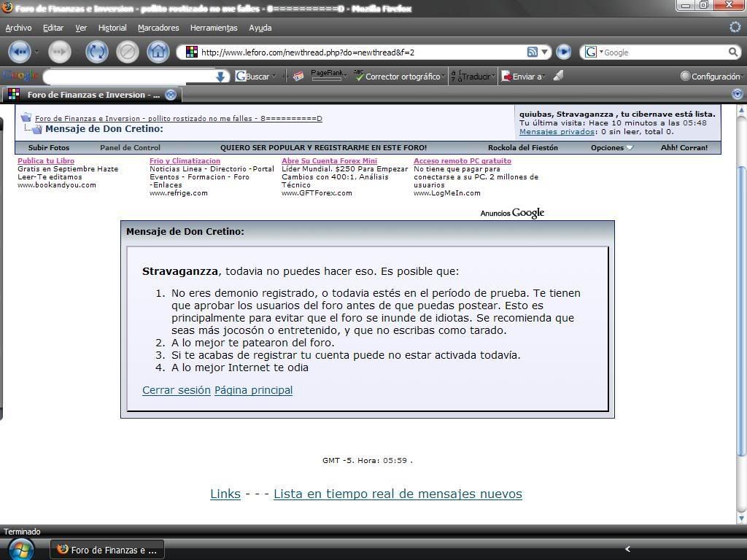Open the Traducir dropdown
This screenshot has height=560, width=747.
coord(494,76)
